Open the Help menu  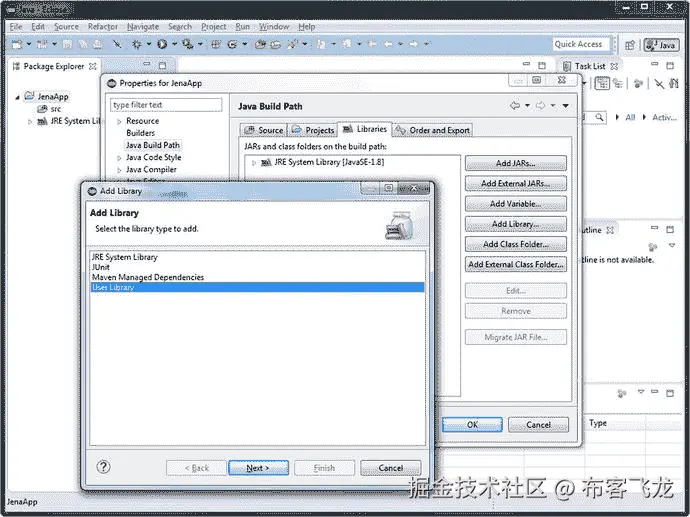pyautogui.click(x=307, y=26)
